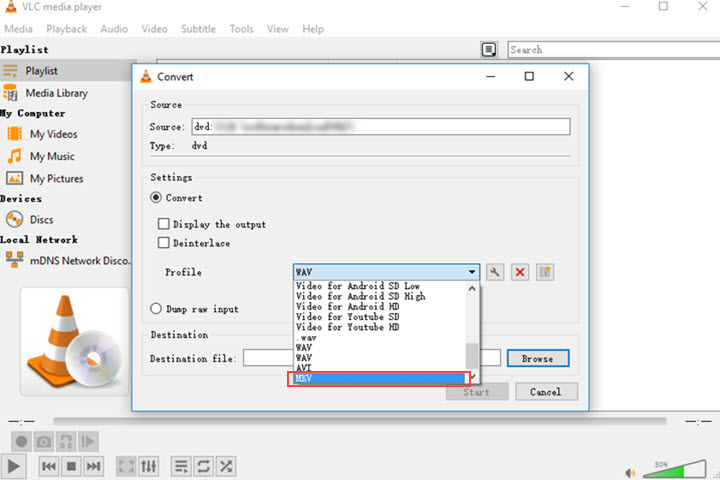This screenshot has height=480, width=720.
Task: Click the VLC cone album art thumbnail
Action: [x=74, y=341]
